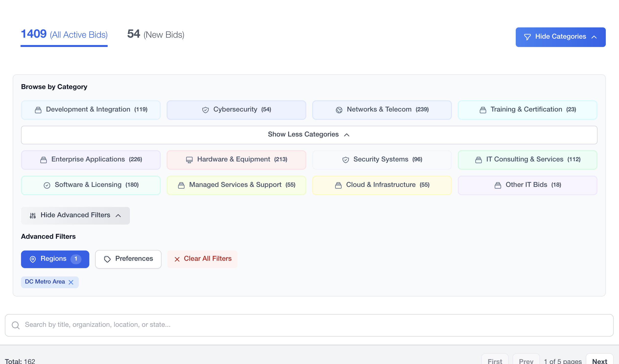619x364 pixels.
Task: Toggle the Cloud & Infrastructure category filter
Action: coord(382,185)
